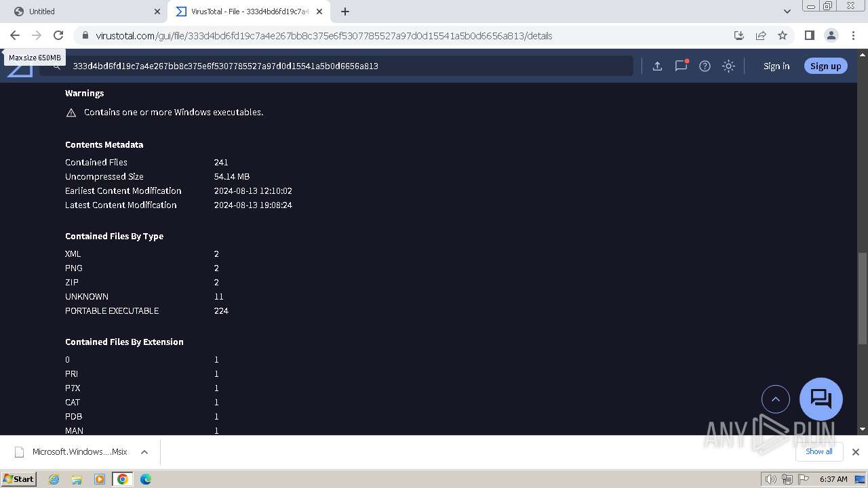Click the Chrome taskbar icon
Screen dimensions: 868x488
[123, 479]
